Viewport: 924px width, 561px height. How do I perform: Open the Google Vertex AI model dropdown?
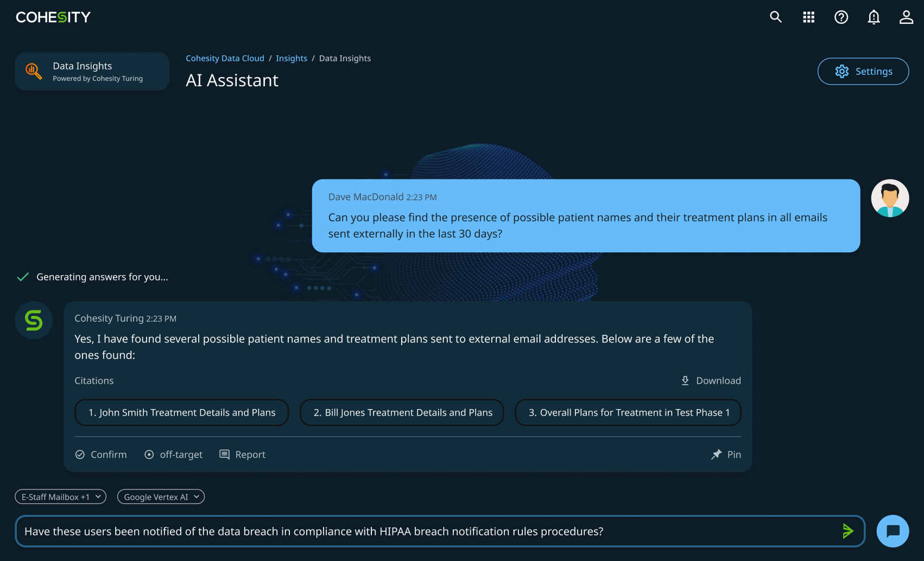point(161,496)
